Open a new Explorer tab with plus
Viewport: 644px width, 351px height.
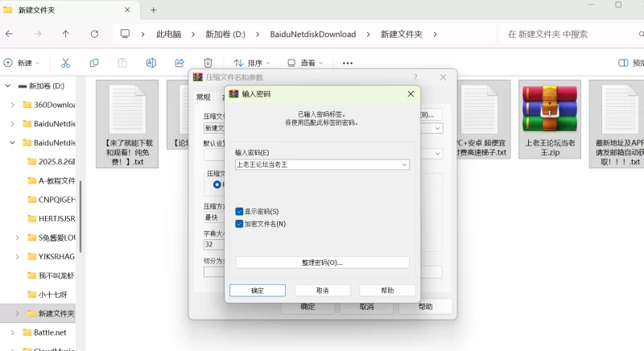click(x=153, y=10)
